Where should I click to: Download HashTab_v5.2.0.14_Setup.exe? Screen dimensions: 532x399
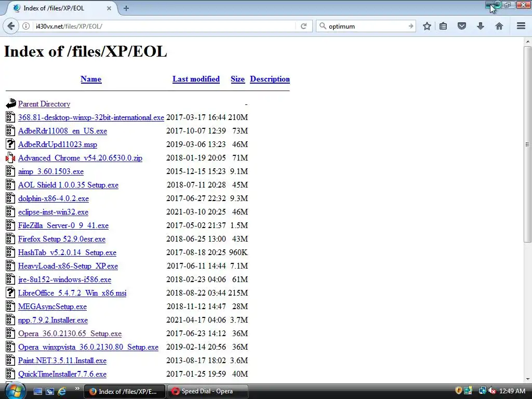pos(67,253)
